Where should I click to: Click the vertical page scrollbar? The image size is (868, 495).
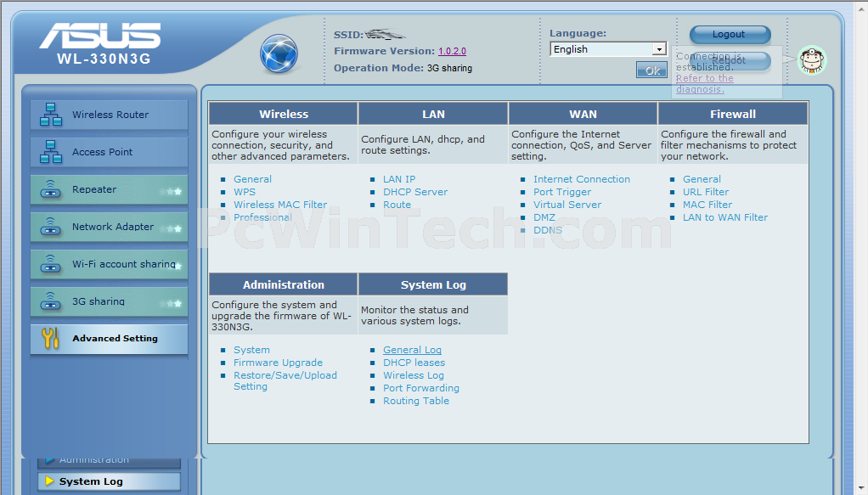point(860,248)
